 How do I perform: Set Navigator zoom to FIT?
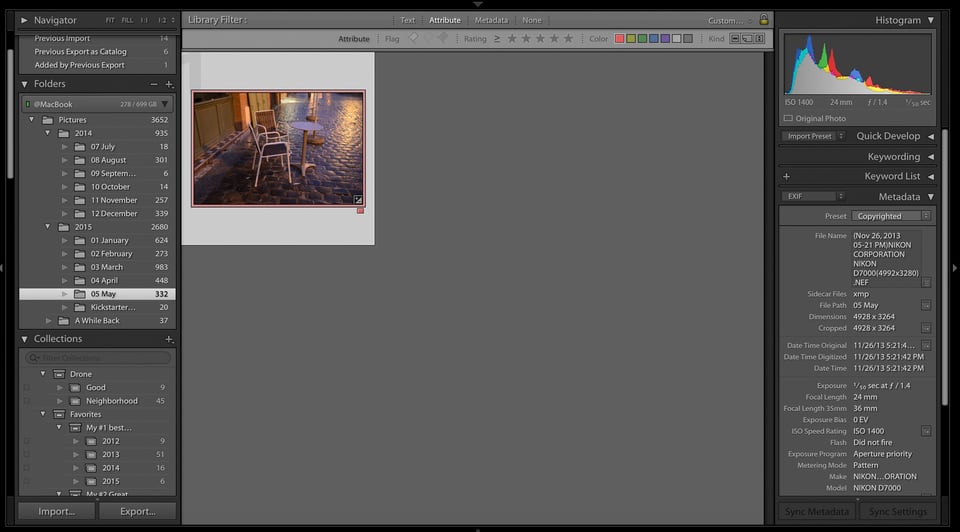pos(110,20)
